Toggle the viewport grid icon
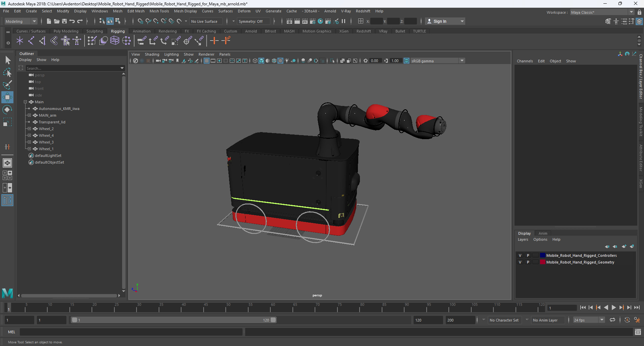Screen dimensions: 644x346 tap(207, 61)
